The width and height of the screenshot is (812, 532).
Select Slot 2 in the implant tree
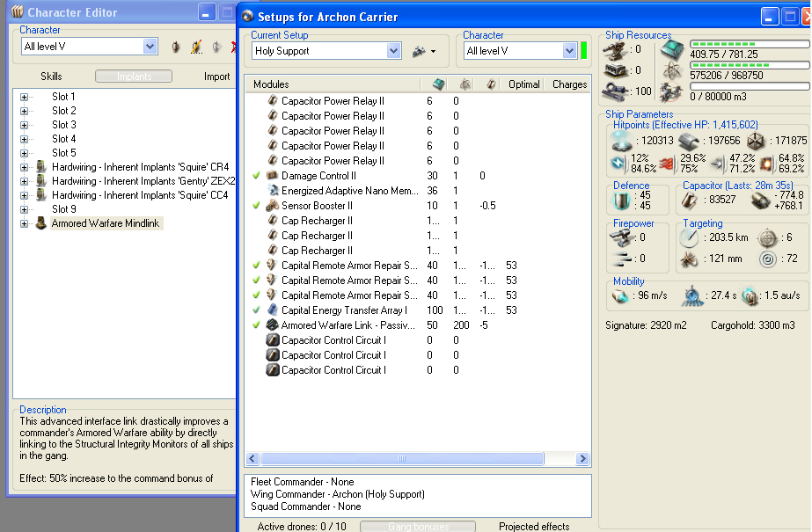point(63,111)
